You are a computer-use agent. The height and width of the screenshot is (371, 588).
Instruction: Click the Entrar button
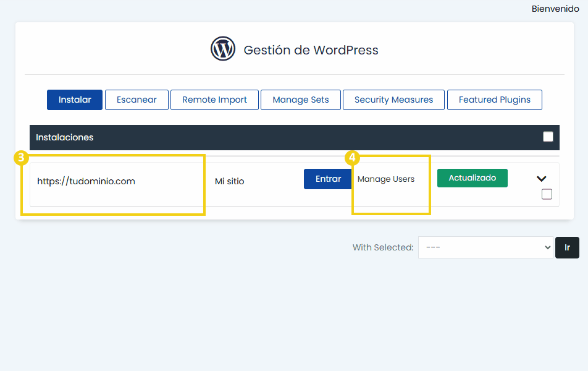328,179
